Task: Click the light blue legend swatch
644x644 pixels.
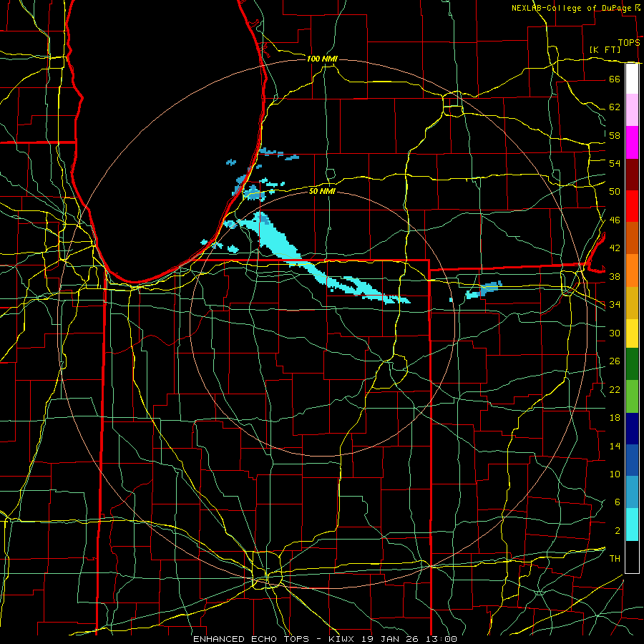Action: tap(632, 492)
